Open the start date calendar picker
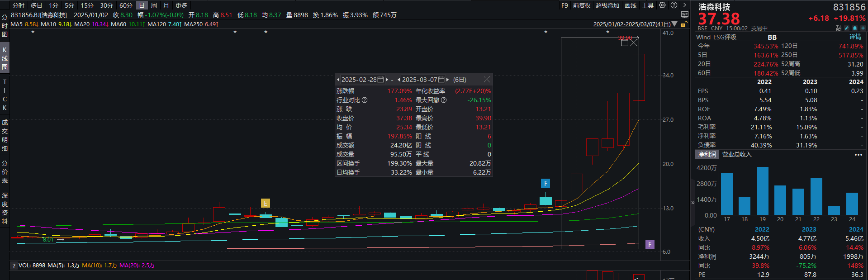 [x=380, y=80]
